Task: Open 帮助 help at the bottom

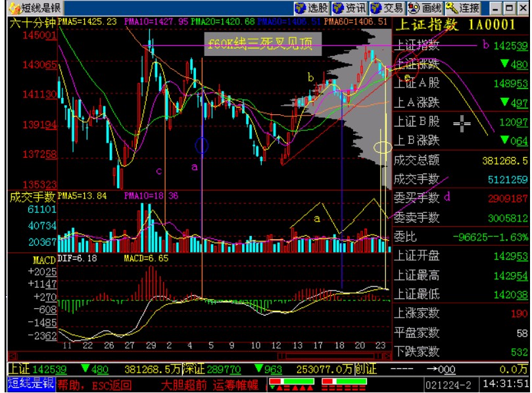Action: coord(70,385)
